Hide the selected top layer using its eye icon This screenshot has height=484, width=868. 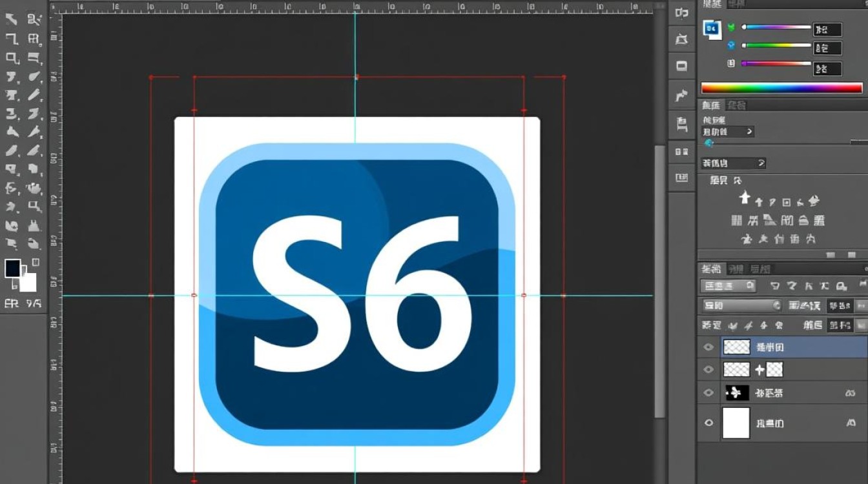click(x=708, y=347)
